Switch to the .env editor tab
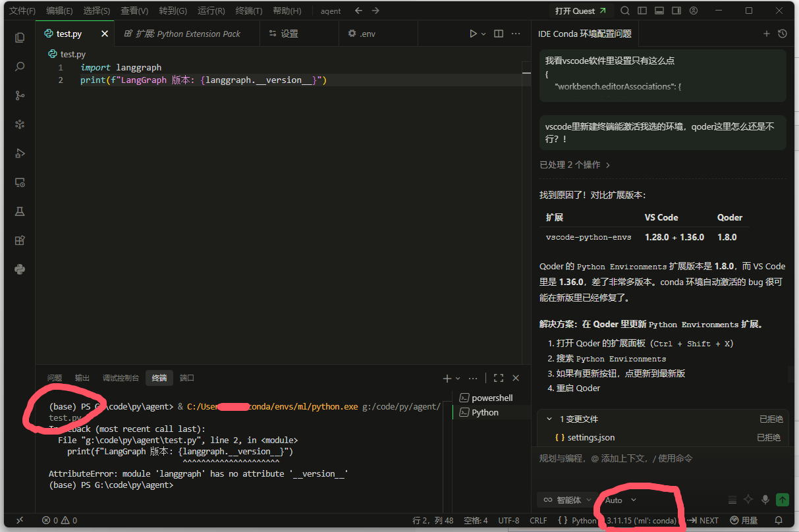Viewport: 799px width, 532px height. tap(379, 34)
